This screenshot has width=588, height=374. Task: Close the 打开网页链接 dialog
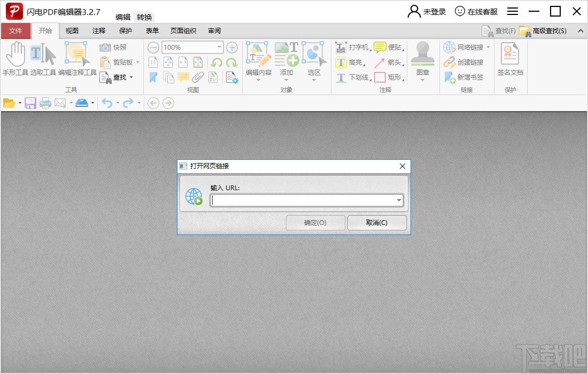403,166
